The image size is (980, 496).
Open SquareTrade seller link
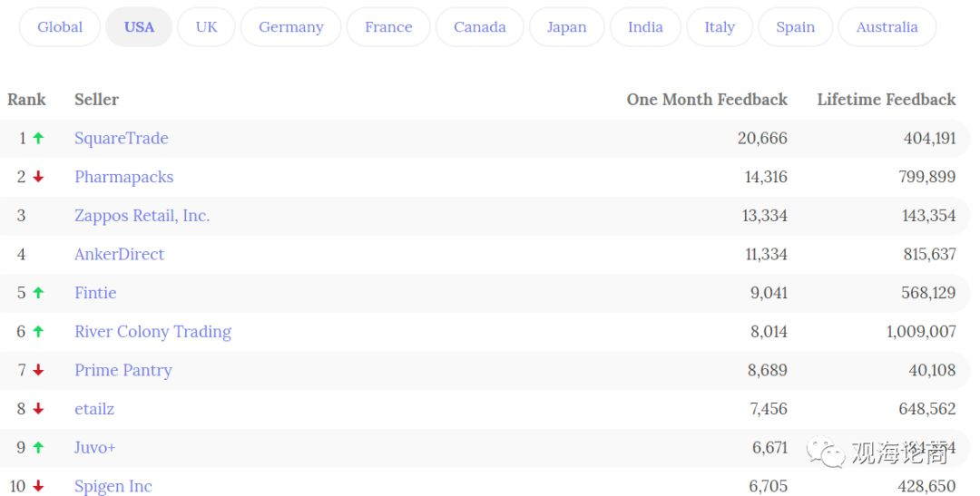click(122, 138)
